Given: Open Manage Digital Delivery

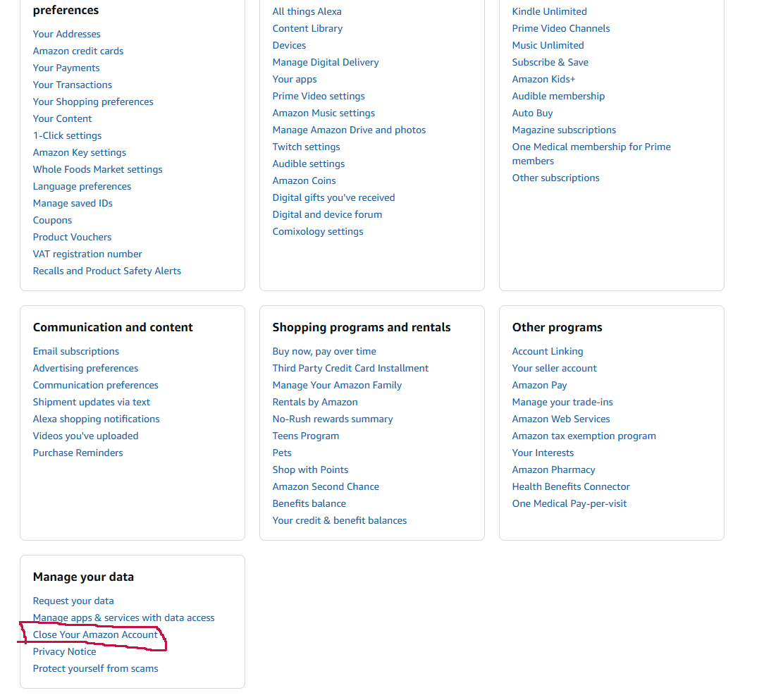Looking at the screenshot, I should tap(326, 63).
